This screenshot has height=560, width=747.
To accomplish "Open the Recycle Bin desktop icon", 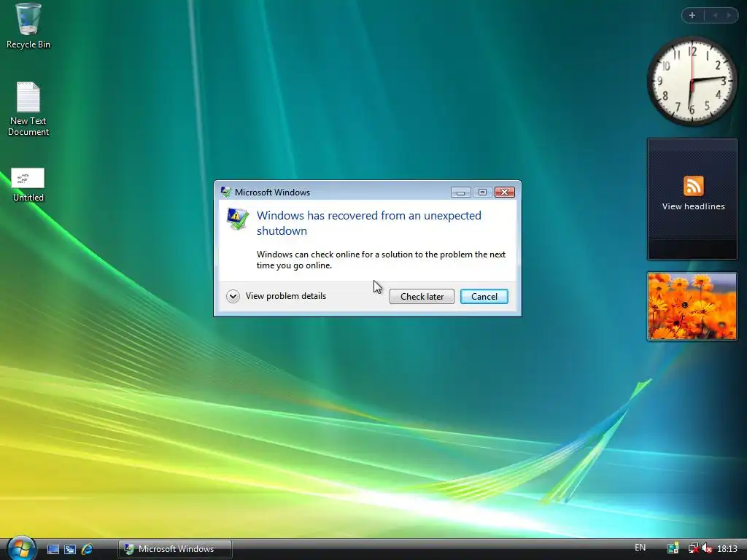I will tap(28, 26).
